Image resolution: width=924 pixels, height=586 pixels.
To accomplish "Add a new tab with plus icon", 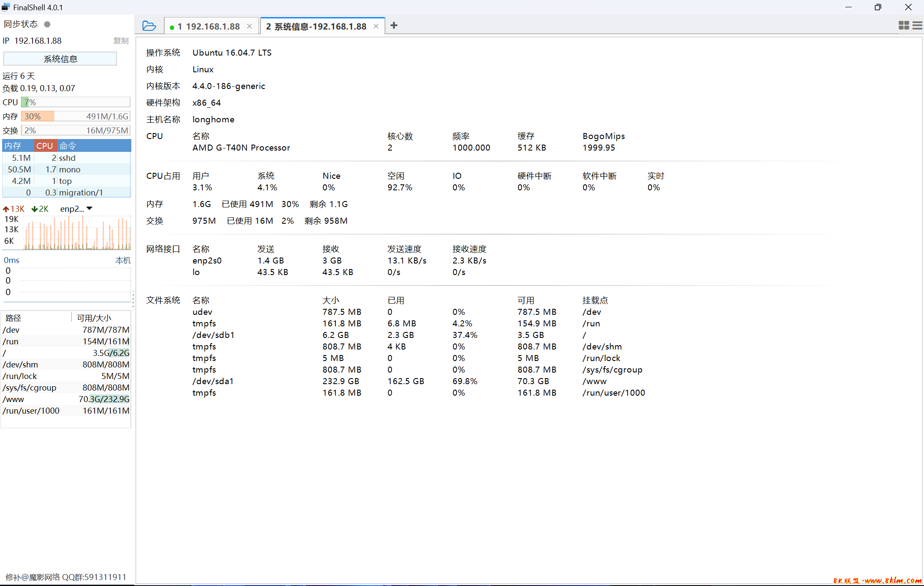I will coord(394,26).
